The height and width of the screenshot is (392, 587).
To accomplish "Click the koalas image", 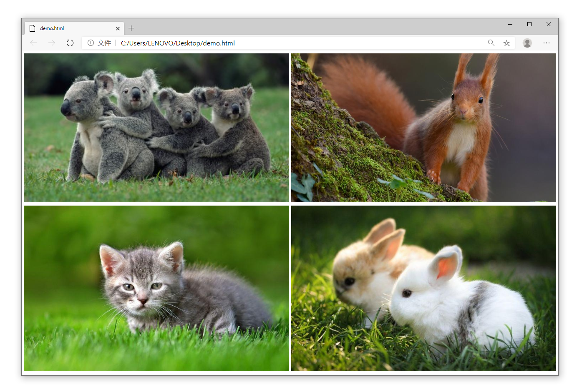I will 156,128.
